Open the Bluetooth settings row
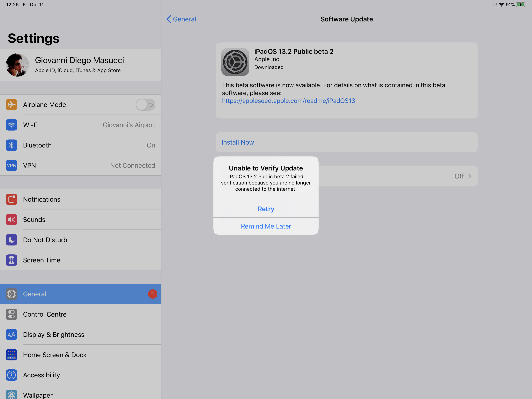Image resolution: width=532 pixels, height=399 pixels. (81, 145)
